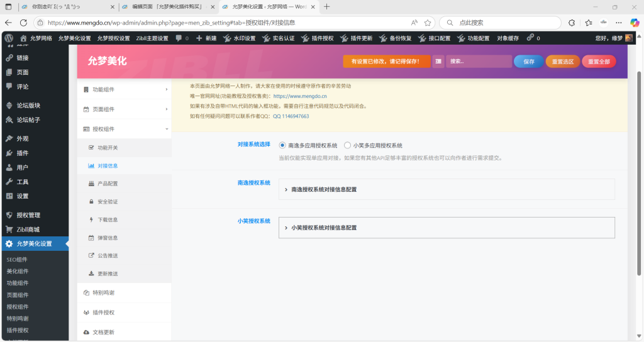
Task: Expand 小笑授权系统对接信息配置 accordion
Action: pyautogui.click(x=447, y=228)
